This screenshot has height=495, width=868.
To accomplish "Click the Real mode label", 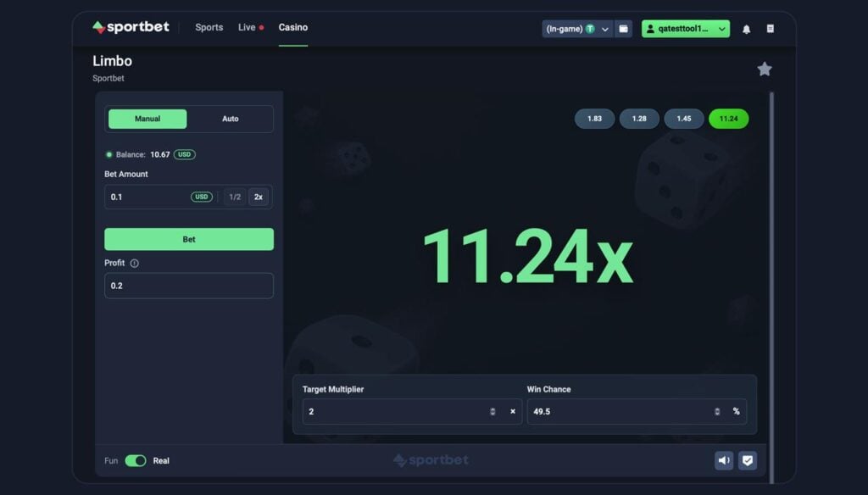I will pos(161,460).
